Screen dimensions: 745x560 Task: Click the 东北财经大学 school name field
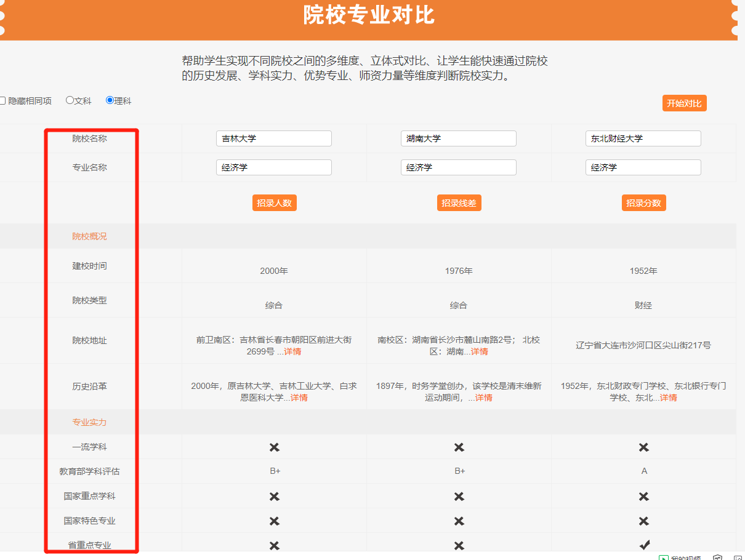(643, 138)
